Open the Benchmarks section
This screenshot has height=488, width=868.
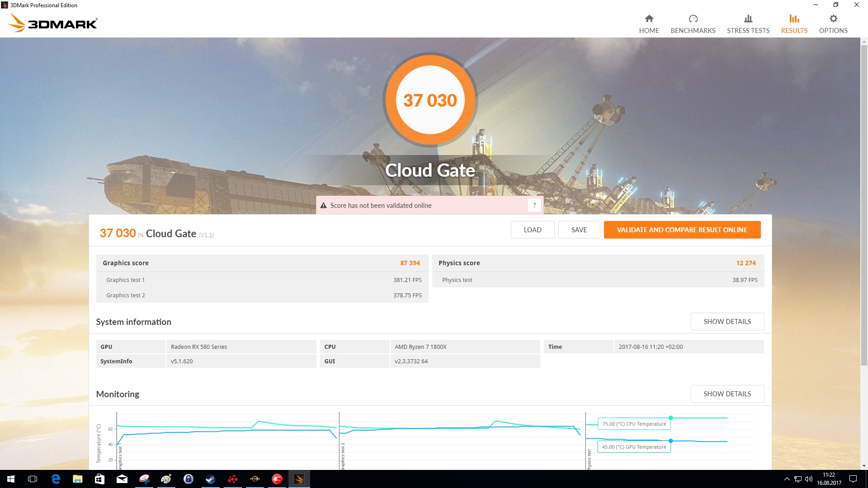[x=693, y=24]
